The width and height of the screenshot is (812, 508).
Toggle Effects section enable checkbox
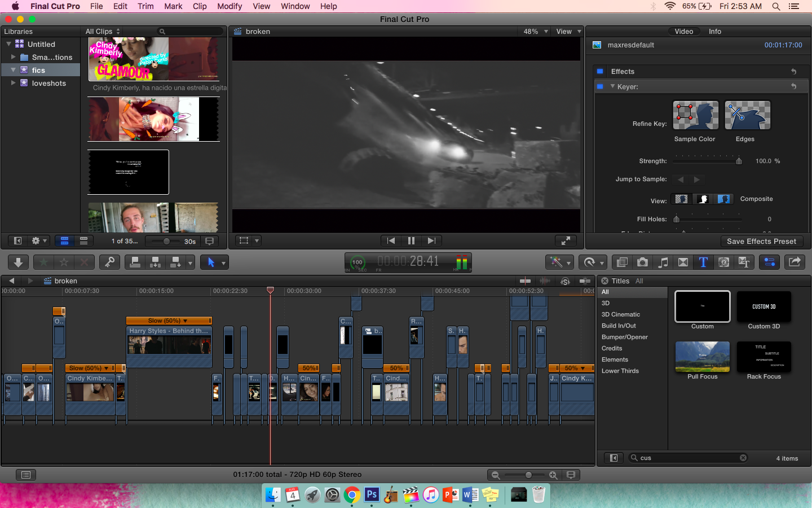600,72
